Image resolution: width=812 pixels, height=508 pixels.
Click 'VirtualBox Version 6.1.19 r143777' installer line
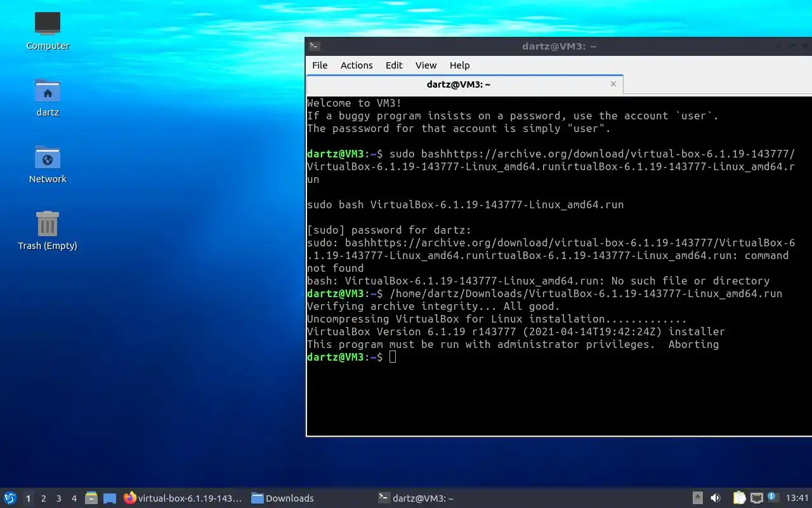(516, 331)
